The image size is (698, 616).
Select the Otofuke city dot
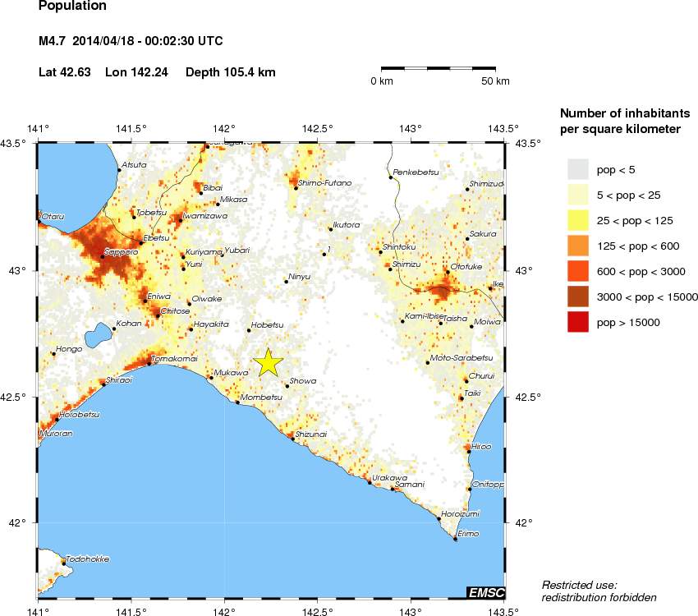[448, 272]
